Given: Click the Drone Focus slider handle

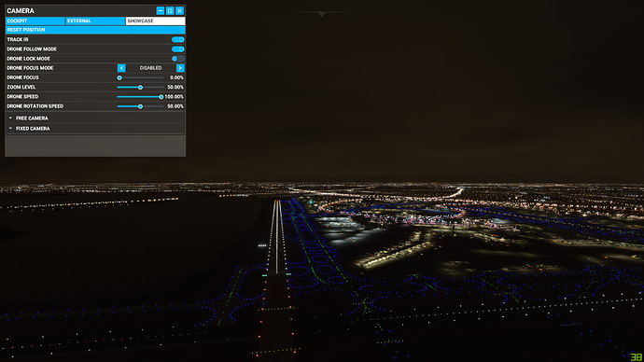Looking at the screenshot, I should pos(119,77).
